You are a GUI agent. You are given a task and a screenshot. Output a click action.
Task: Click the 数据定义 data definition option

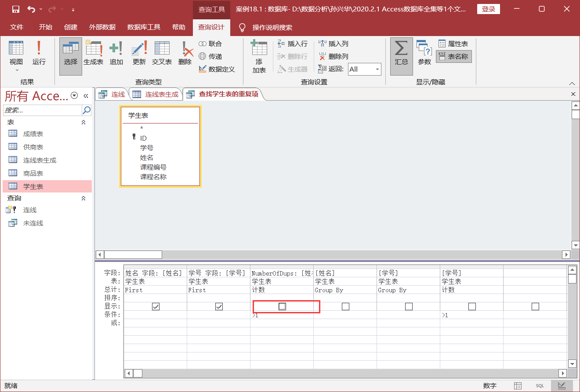click(217, 69)
